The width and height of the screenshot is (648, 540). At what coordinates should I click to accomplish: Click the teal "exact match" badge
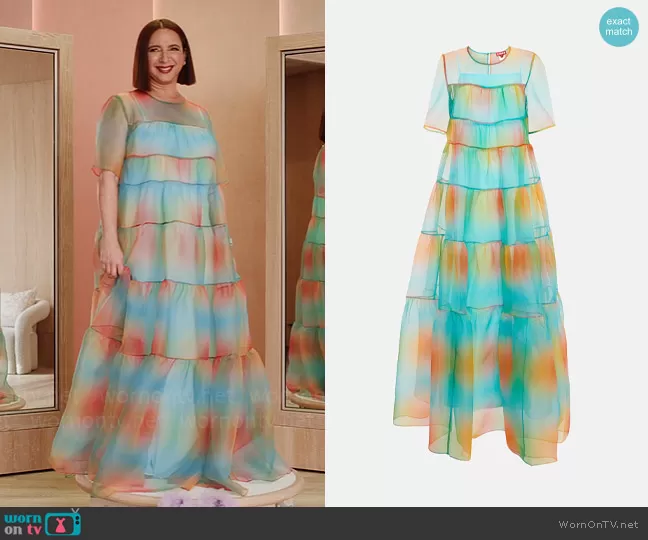tap(619, 27)
